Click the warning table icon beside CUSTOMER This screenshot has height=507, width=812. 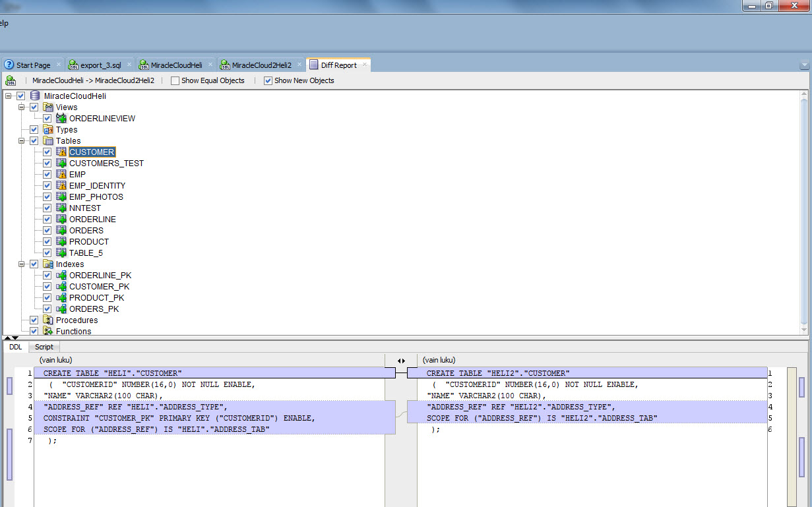pyautogui.click(x=61, y=152)
